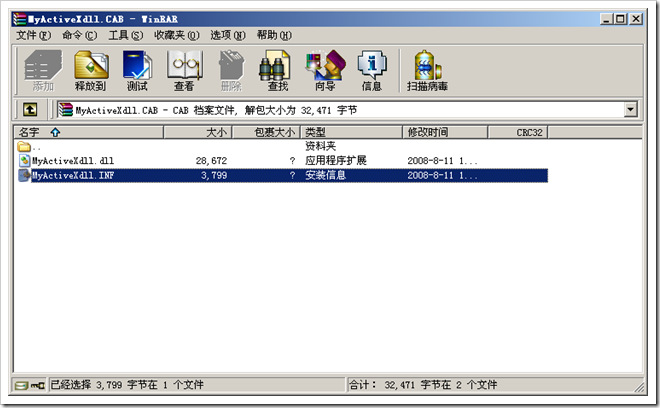Click the window resize grip corner

tap(639, 387)
